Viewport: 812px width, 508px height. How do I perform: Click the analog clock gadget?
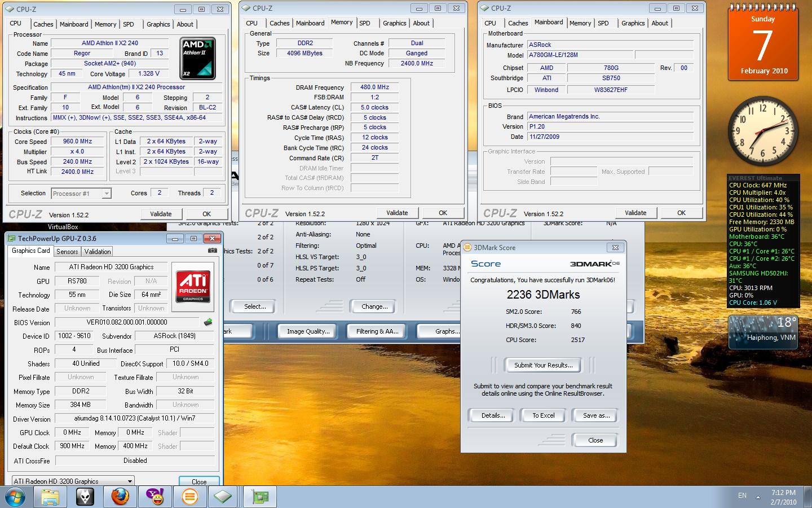tap(763, 131)
